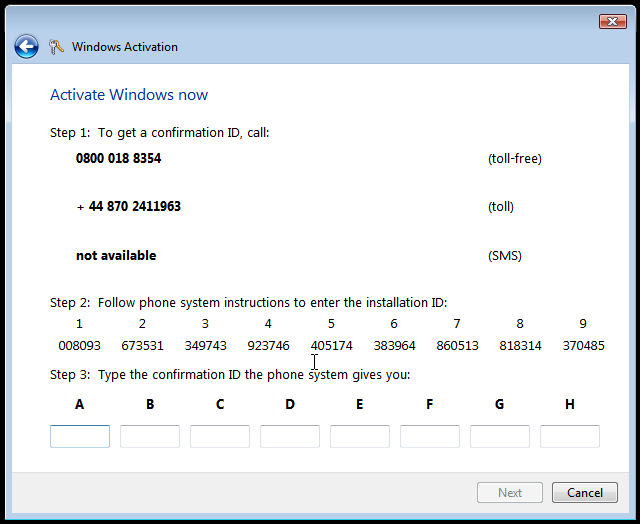Click the toll number +44 870 2411963

(x=128, y=207)
